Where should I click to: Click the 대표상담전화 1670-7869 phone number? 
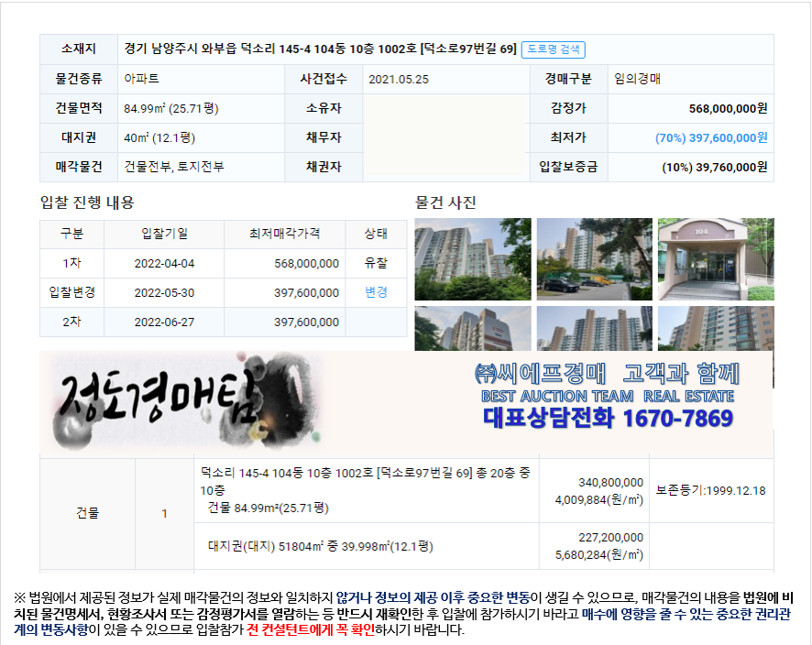click(608, 419)
